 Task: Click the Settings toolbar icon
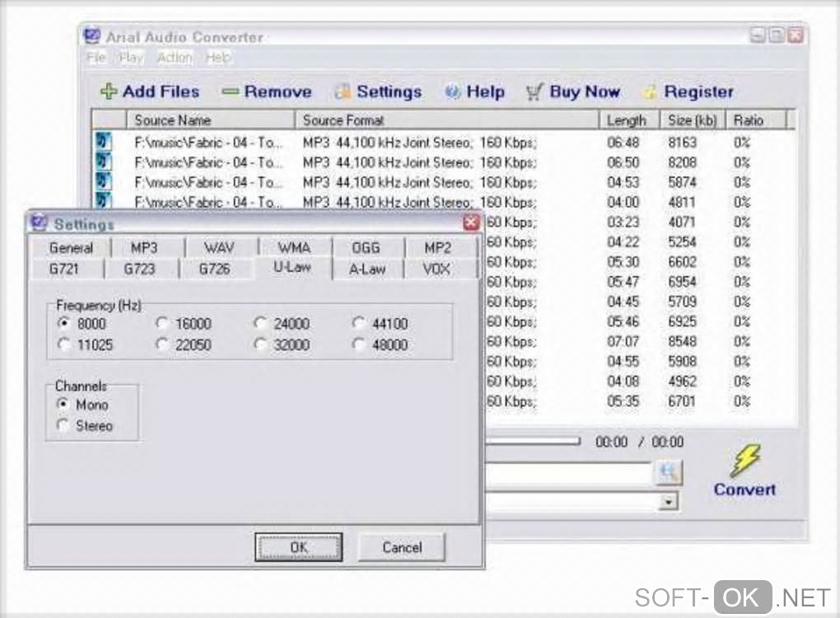coord(343,92)
